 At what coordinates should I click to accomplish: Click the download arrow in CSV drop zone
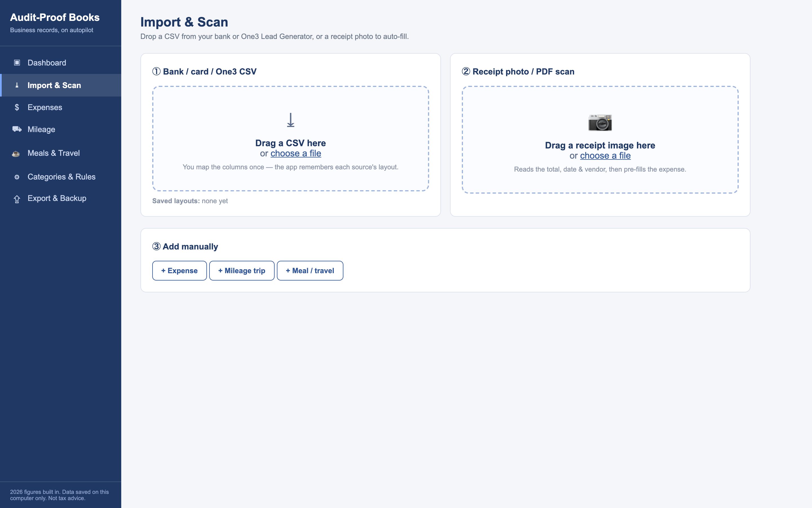click(x=291, y=120)
